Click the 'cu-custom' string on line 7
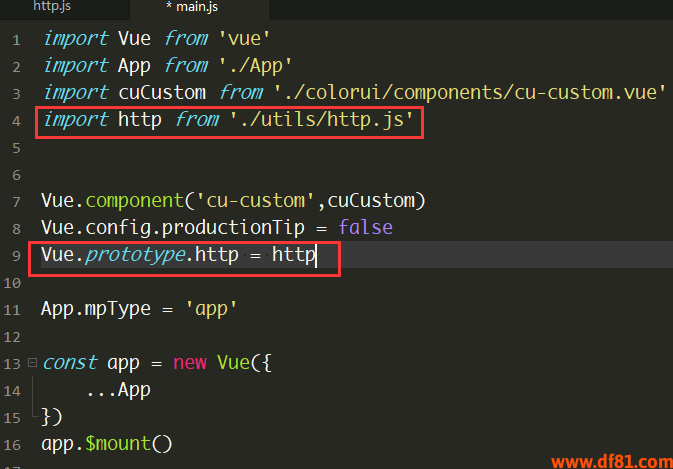The image size is (673, 469). point(256,201)
